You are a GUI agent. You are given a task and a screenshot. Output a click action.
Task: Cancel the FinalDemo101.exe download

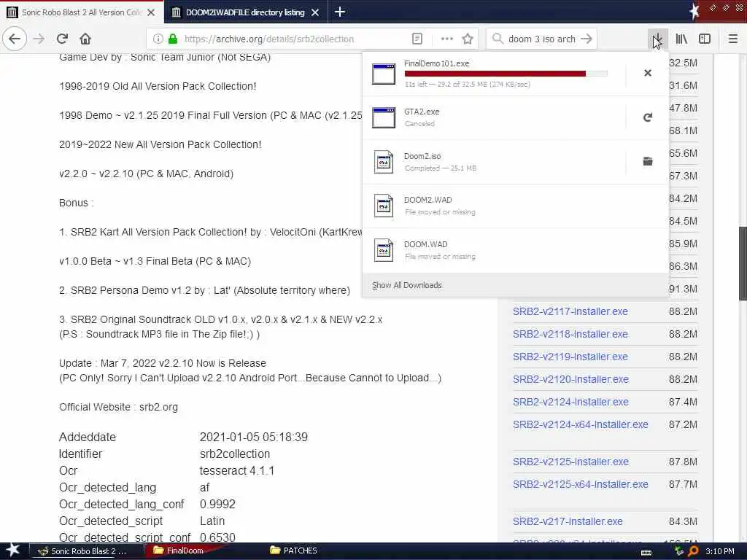[648, 73]
